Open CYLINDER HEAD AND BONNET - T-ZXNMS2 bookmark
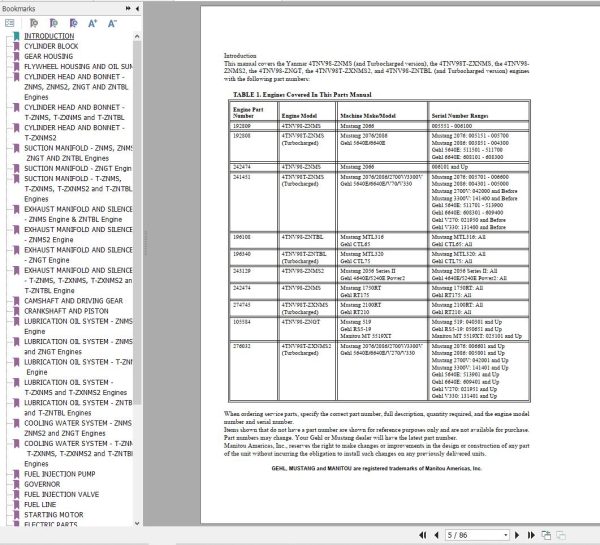600x545 pixels. [74, 132]
